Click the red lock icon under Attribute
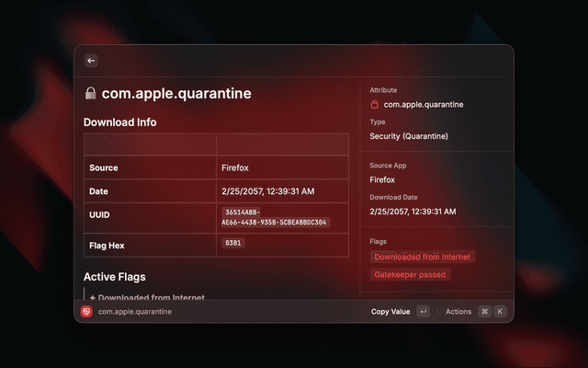 coord(375,105)
